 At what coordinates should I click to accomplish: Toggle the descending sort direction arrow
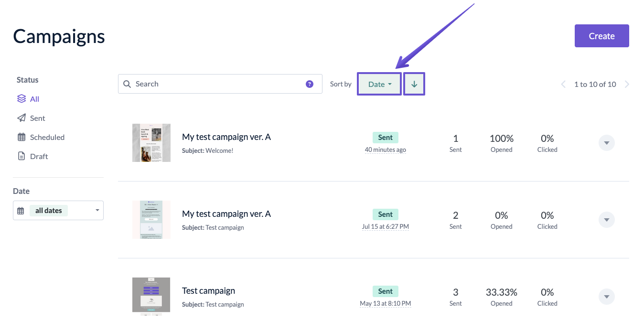[414, 84]
